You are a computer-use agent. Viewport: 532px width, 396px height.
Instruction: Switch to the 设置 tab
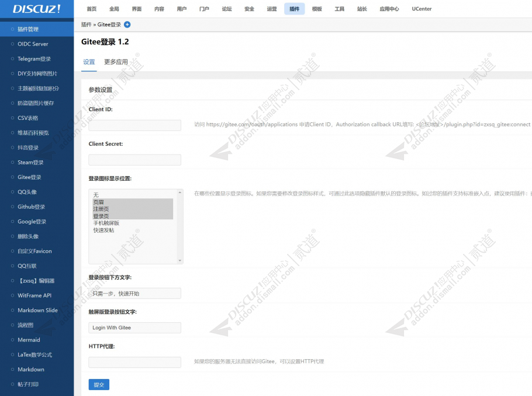tap(89, 62)
